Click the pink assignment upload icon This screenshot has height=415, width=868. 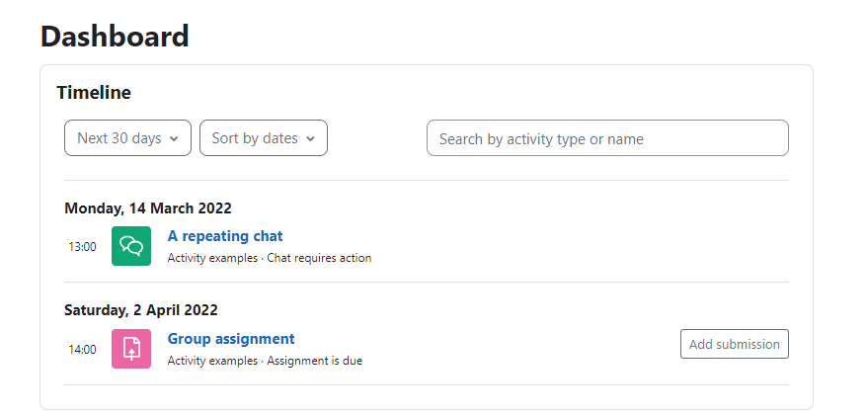(131, 349)
